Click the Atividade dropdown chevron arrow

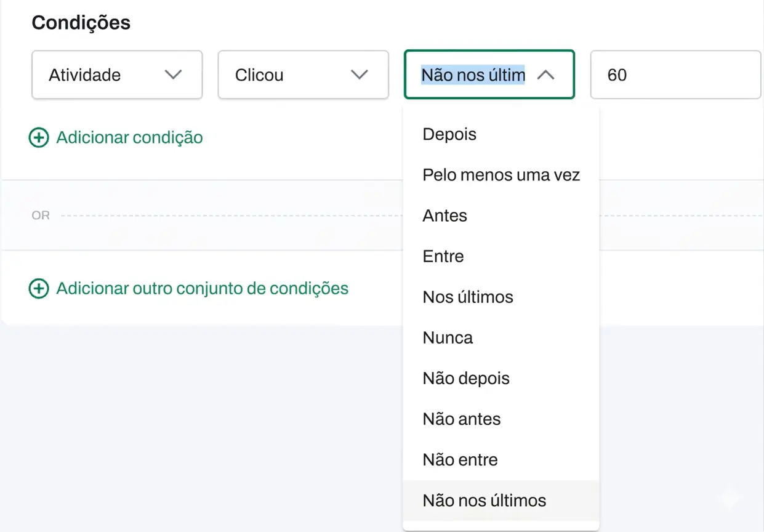click(x=174, y=75)
